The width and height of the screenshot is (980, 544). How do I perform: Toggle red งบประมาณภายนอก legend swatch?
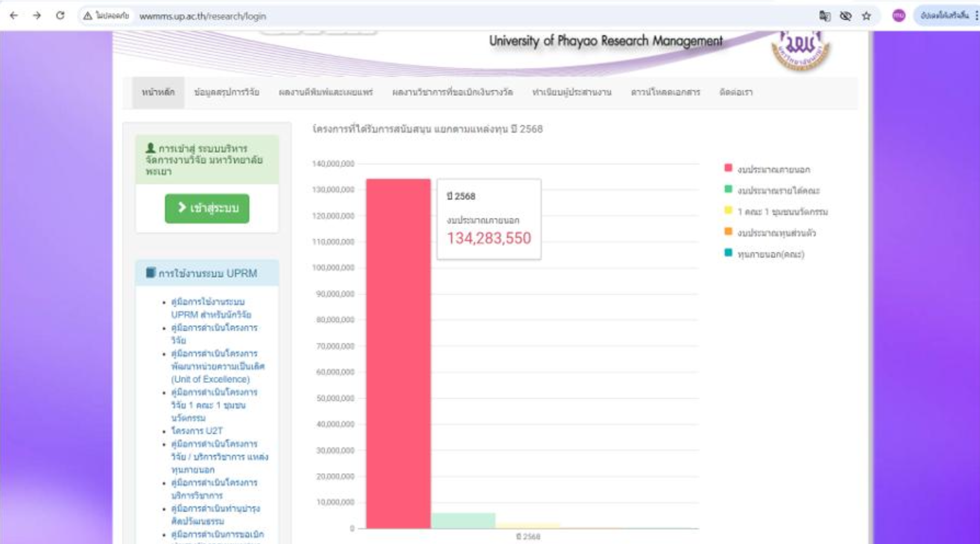point(728,168)
